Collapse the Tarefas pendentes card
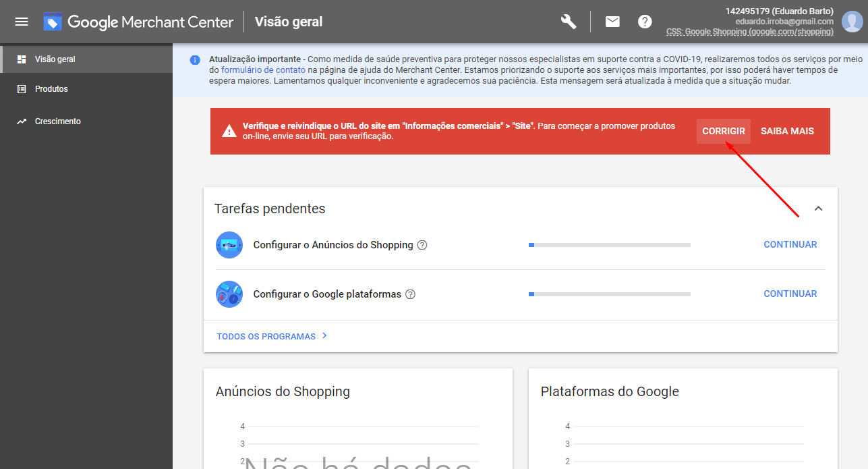The image size is (868, 469). coord(819,209)
